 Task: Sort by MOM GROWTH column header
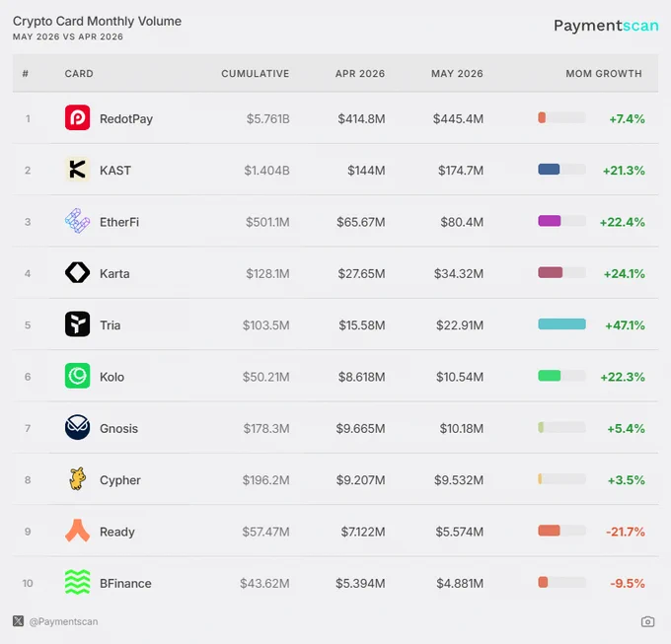[x=604, y=74]
